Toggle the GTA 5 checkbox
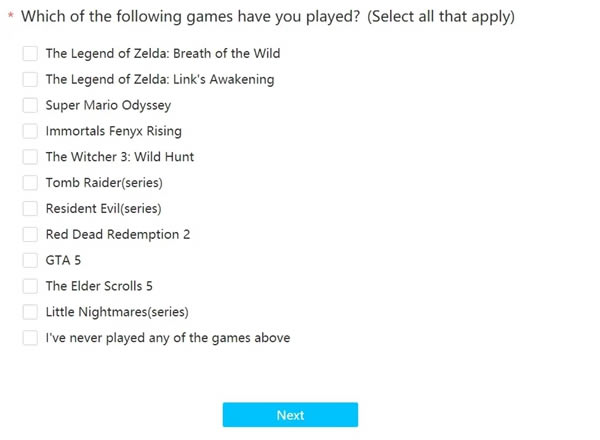The image size is (600, 440). tap(30, 261)
